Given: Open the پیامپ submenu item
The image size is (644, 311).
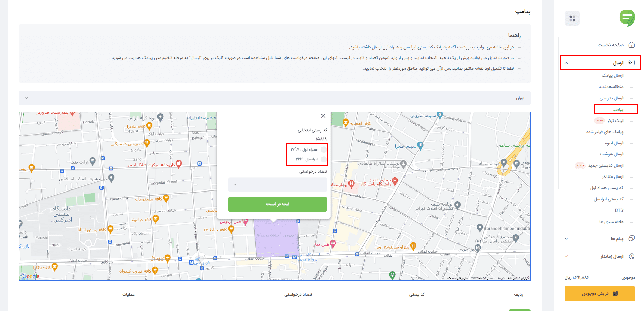Looking at the screenshot, I should 618,109.
